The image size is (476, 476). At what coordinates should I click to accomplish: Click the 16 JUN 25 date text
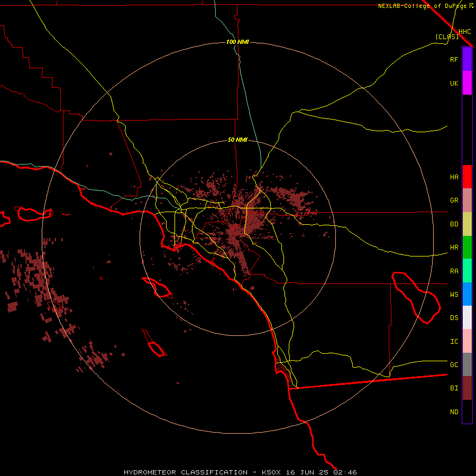(307, 472)
